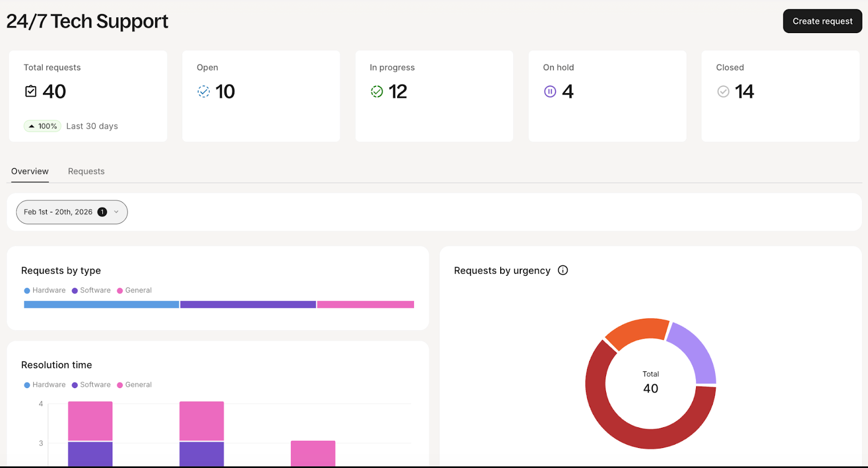The image size is (868, 468).
Task: Click the up arrow in 100% trend badge
Action: (x=31, y=126)
